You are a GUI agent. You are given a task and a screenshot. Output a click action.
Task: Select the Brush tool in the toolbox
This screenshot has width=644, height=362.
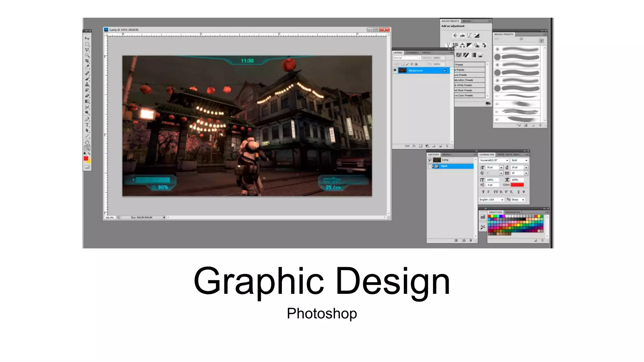(87, 79)
